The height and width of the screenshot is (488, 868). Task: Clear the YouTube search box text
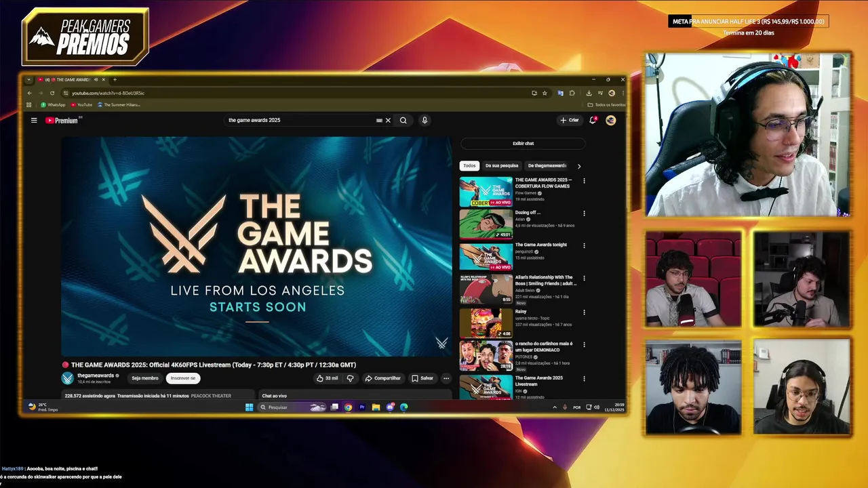[388, 120]
